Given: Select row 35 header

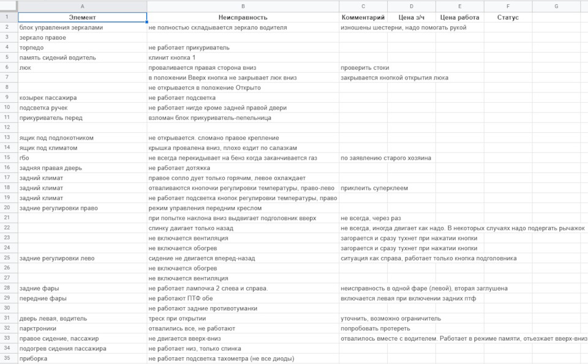Looking at the screenshot, I should click(x=9, y=358).
